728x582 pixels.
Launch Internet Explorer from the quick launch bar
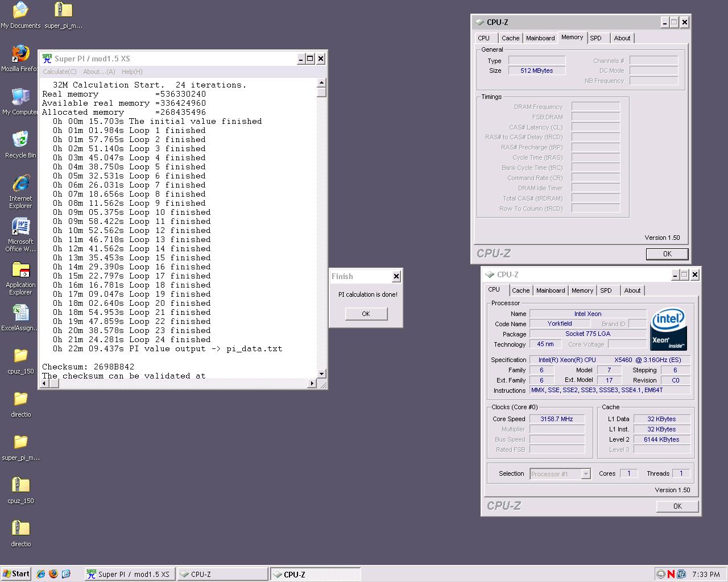point(41,574)
